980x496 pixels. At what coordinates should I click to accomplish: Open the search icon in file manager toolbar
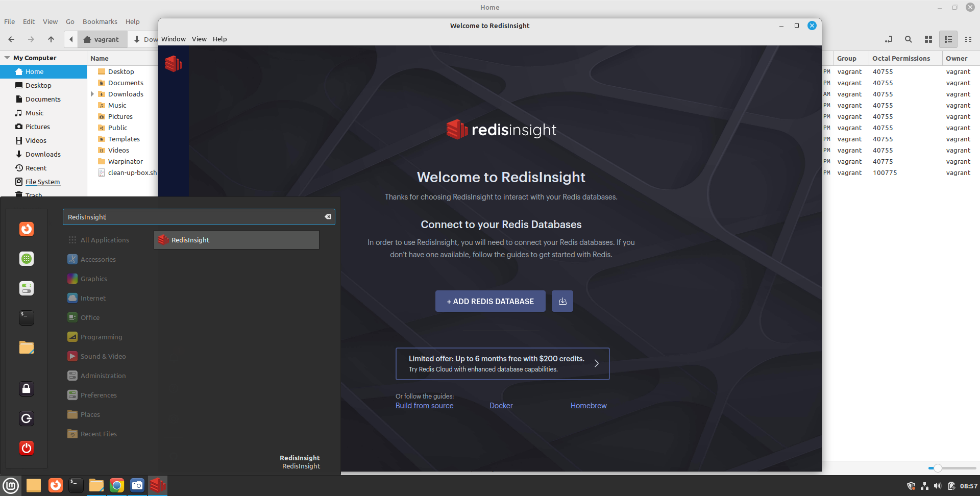pyautogui.click(x=909, y=39)
